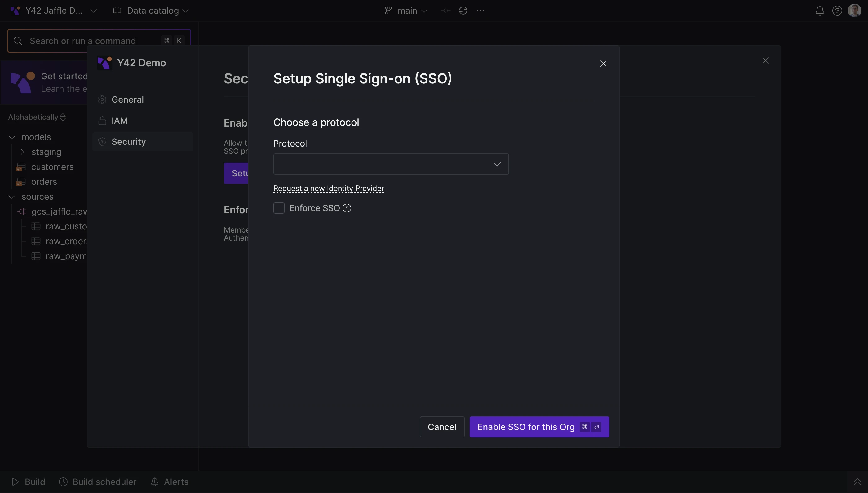The image size is (868, 493).
Task: Open the notifications bell
Action: point(820,11)
